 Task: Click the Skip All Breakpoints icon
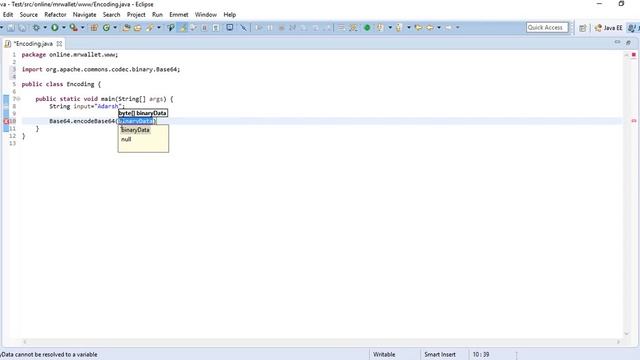click(243, 28)
